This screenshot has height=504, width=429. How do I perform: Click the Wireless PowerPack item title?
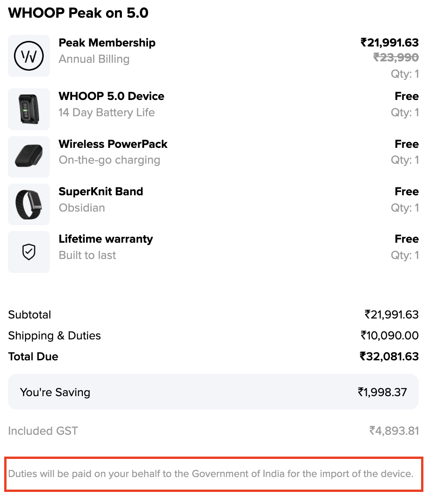pyautogui.click(x=113, y=144)
